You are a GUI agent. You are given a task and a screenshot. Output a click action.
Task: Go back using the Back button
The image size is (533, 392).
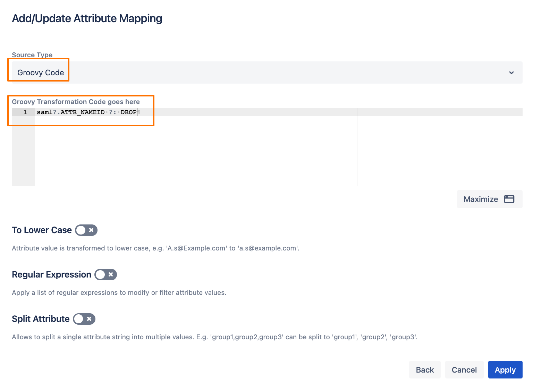(x=425, y=370)
